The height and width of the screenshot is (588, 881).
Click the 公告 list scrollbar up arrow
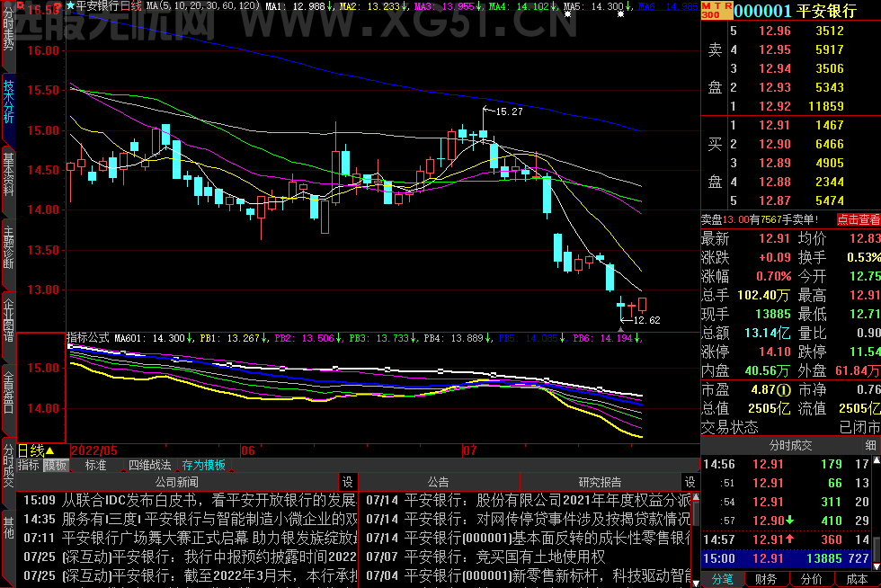point(696,497)
